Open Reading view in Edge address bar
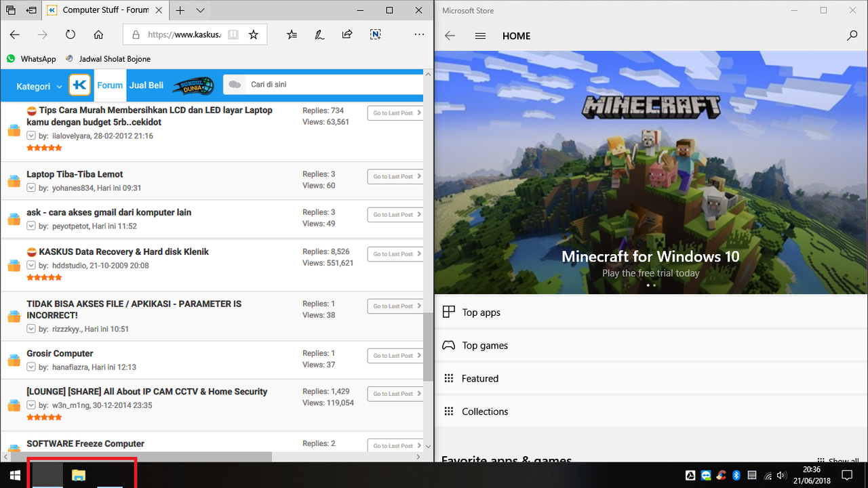Viewport: 868px width, 488px height. click(233, 35)
